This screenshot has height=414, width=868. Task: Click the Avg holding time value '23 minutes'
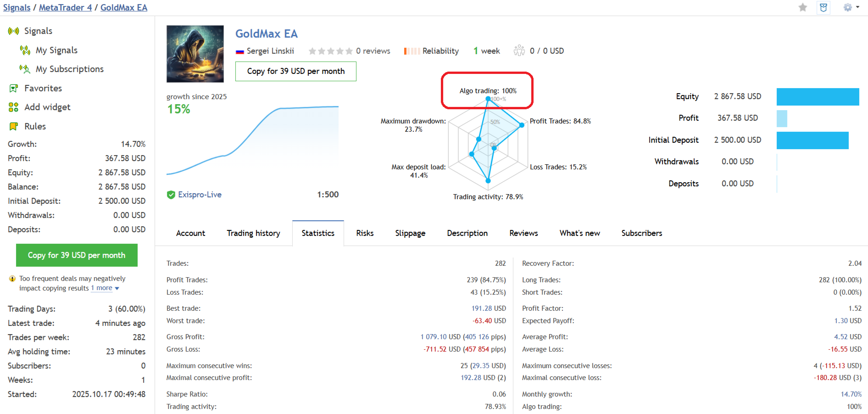[126, 352]
